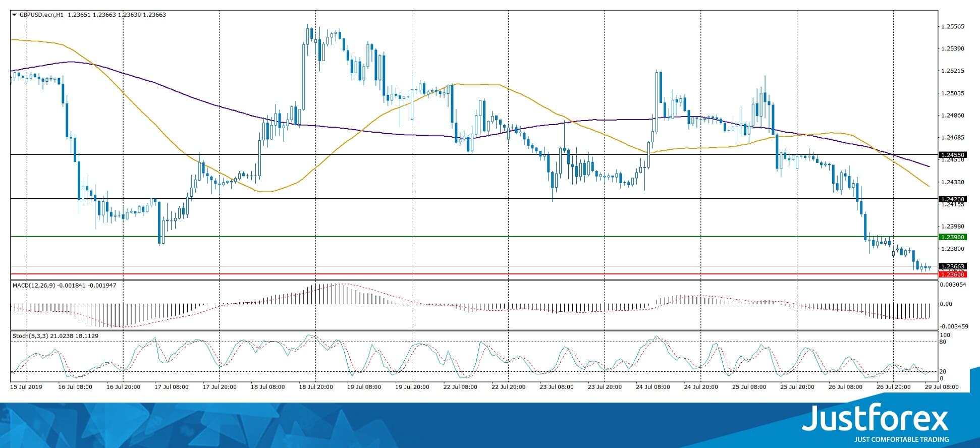Click the 24 Jul 08:00 time label

(653, 387)
